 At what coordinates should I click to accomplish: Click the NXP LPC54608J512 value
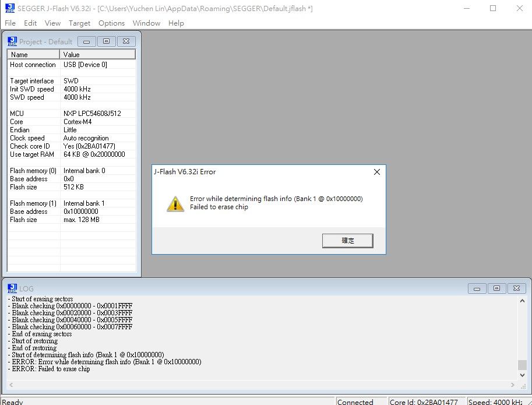(x=92, y=113)
